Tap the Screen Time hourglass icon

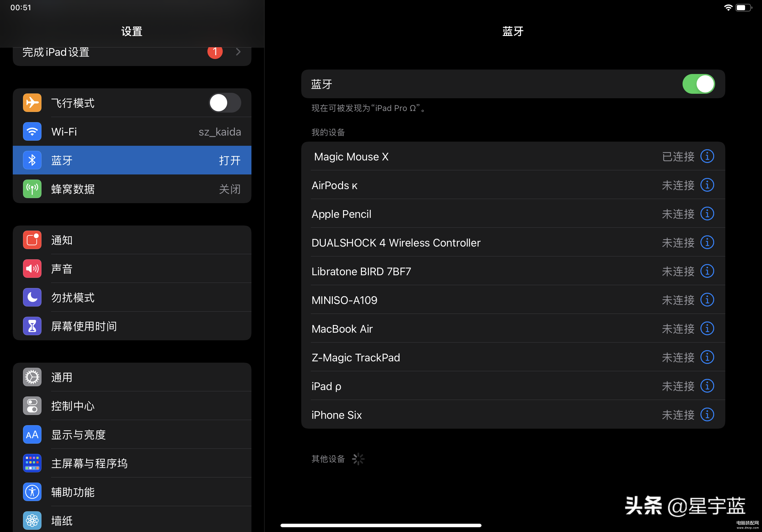pos(32,326)
